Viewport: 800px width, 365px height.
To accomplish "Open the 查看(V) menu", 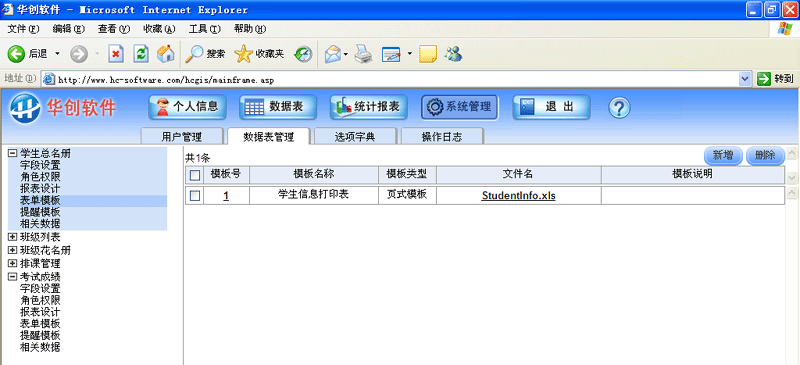I will (114, 29).
